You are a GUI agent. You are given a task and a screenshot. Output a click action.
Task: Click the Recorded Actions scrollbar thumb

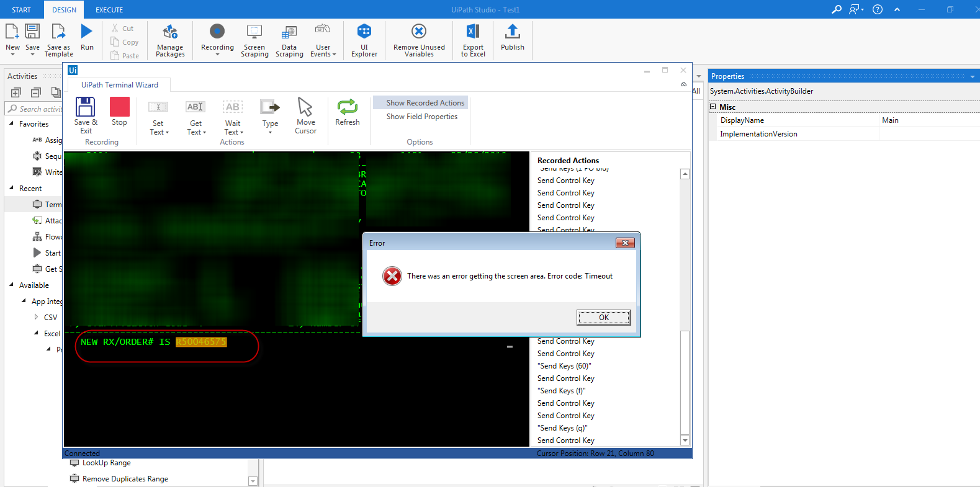pos(685,382)
